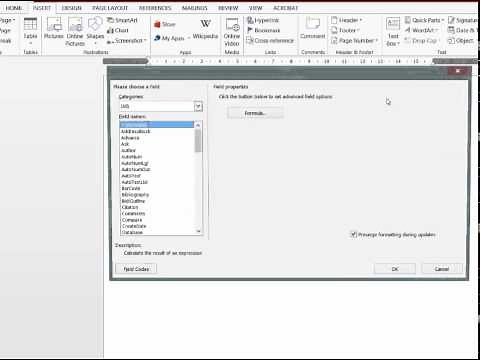This screenshot has width=480, height=360.
Task: Expand the Quick Parts menu
Action: (x=424, y=20)
